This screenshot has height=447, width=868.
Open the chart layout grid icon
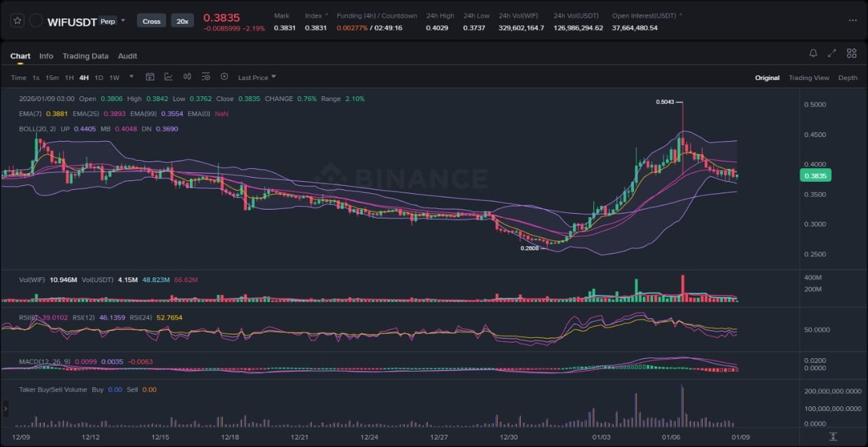pos(851,53)
